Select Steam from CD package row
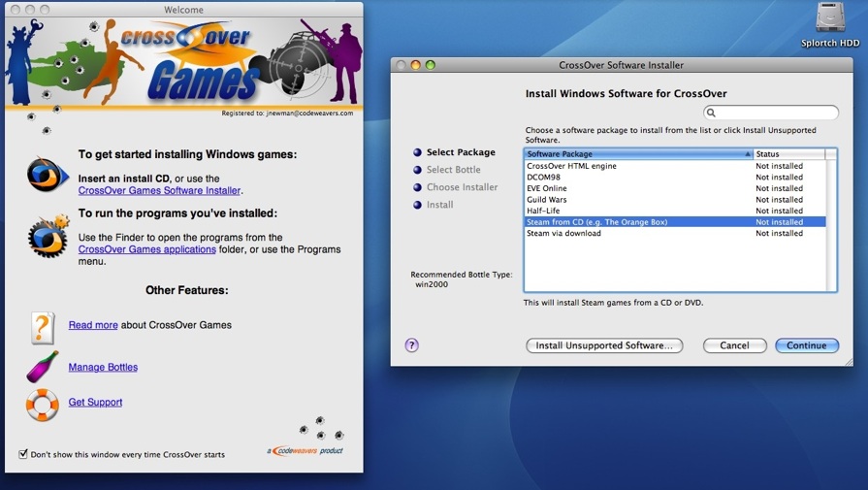868x490 pixels. tap(675, 222)
